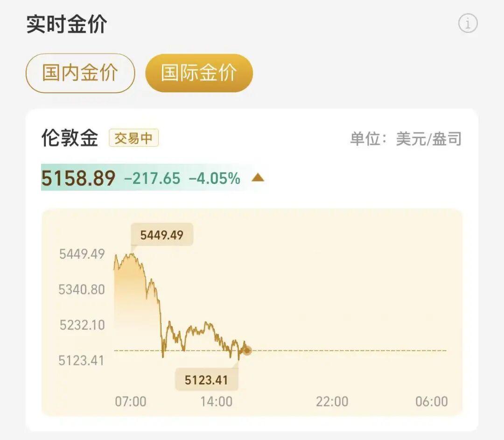Tap the current price dot on chart

(247, 350)
